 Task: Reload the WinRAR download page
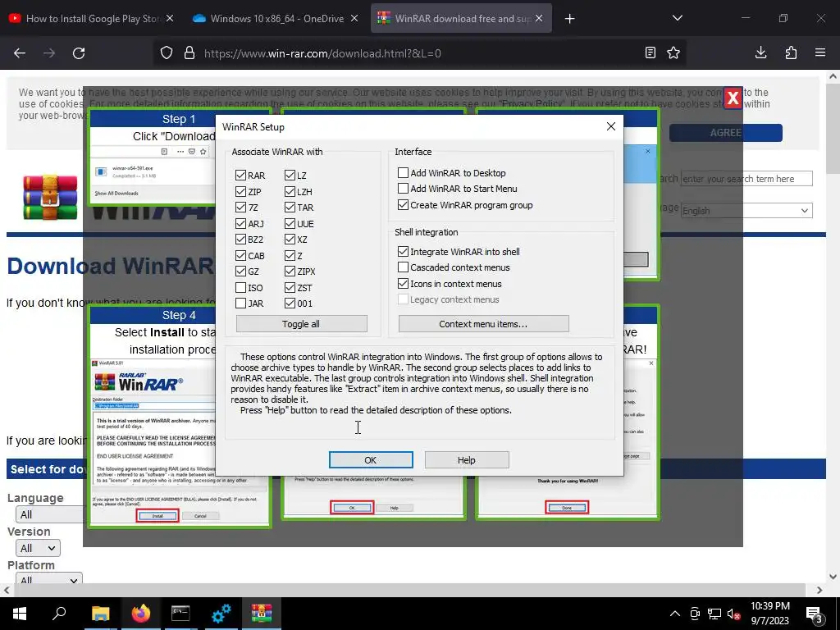pos(79,53)
